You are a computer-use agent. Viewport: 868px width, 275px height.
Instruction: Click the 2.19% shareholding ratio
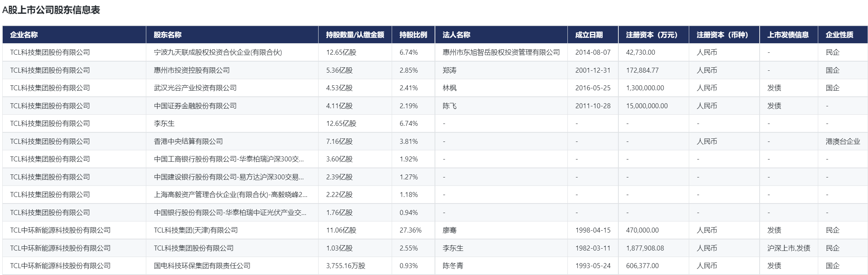coord(409,106)
